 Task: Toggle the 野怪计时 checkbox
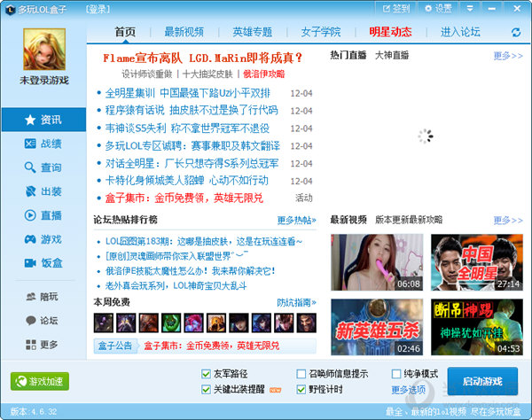click(x=301, y=390)
